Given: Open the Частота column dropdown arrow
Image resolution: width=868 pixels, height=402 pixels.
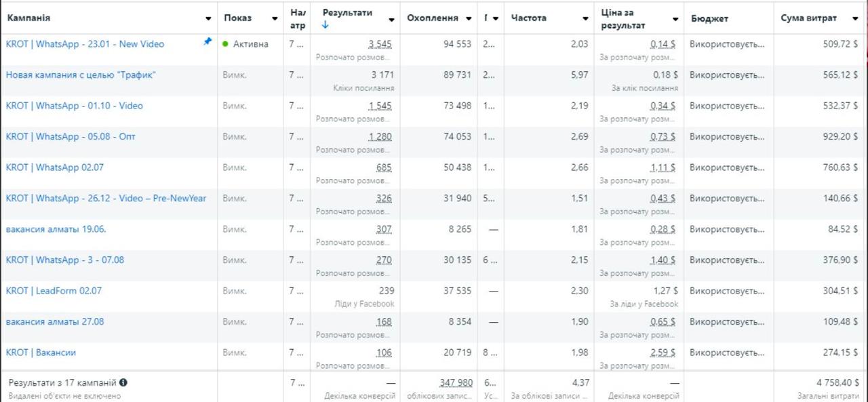Looking at the screenshot, I should pos(585,19).
